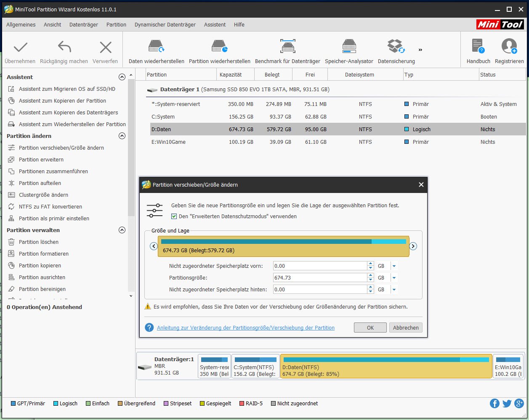Open the Dynamischer Datenträger menu

click(164, 24)
